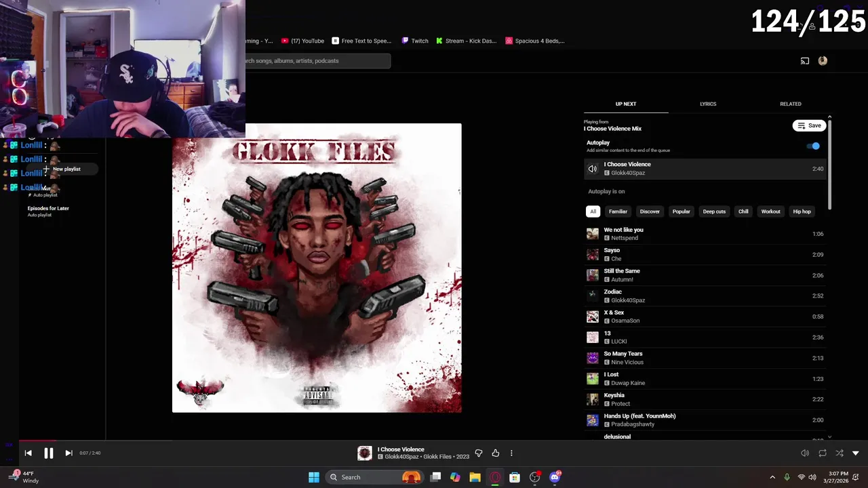Play Keyshia by Protect thumbnail
868x488 pixels.
point(593,400)
